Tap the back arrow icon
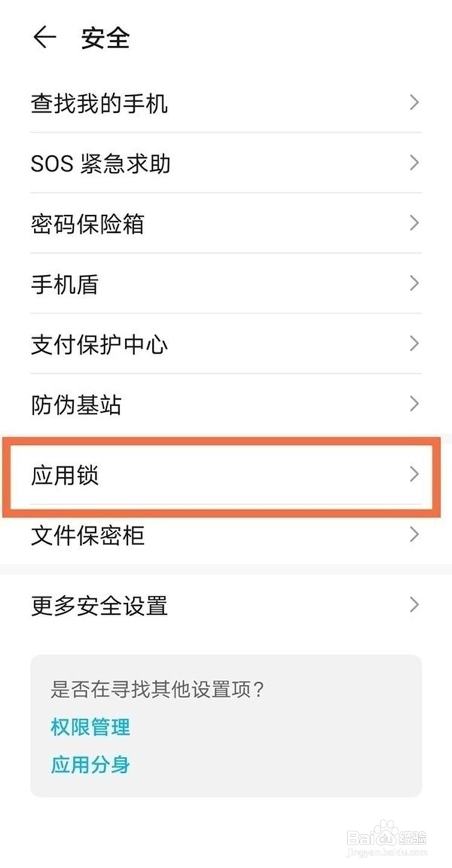 click(x=45, y=38)
